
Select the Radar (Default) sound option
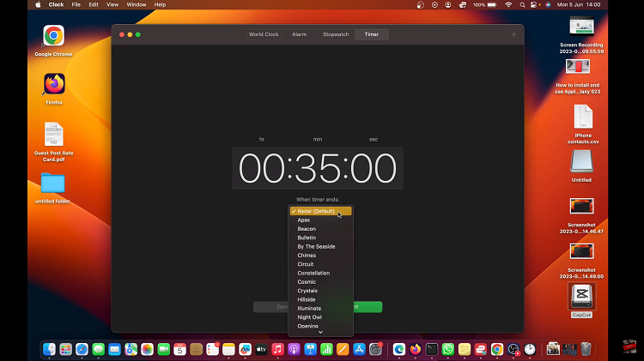pos(316,211)
